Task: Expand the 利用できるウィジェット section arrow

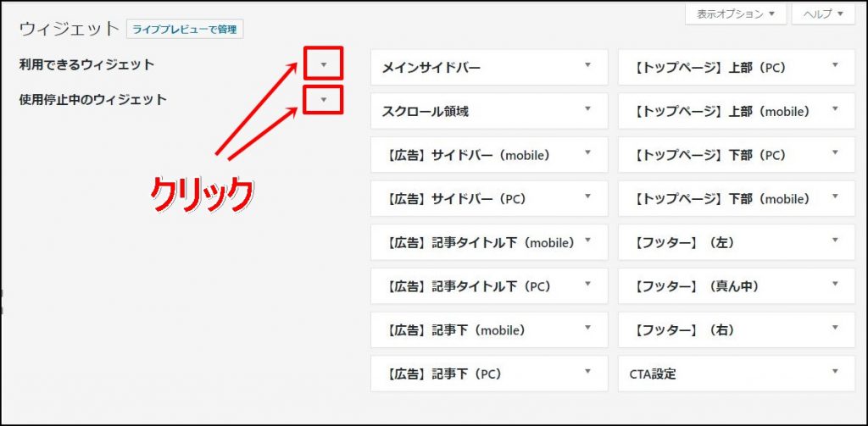Action: pos(324,64)
